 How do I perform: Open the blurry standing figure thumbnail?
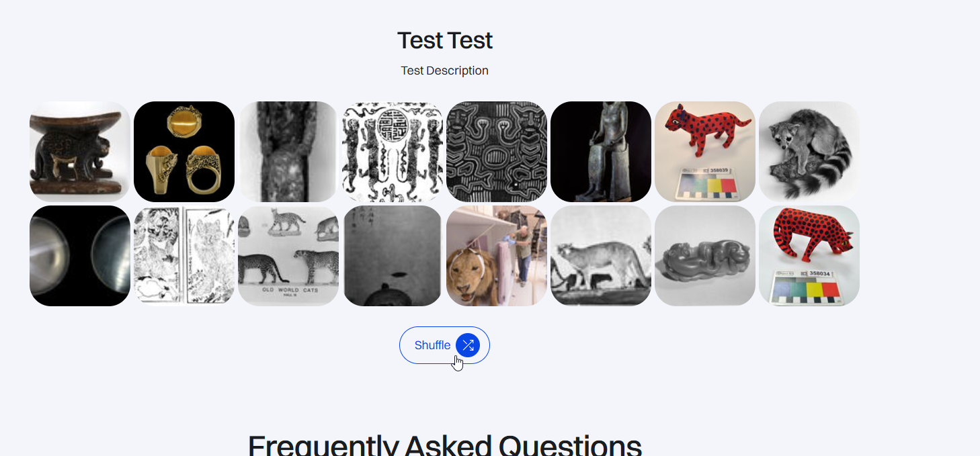[288, 152]
